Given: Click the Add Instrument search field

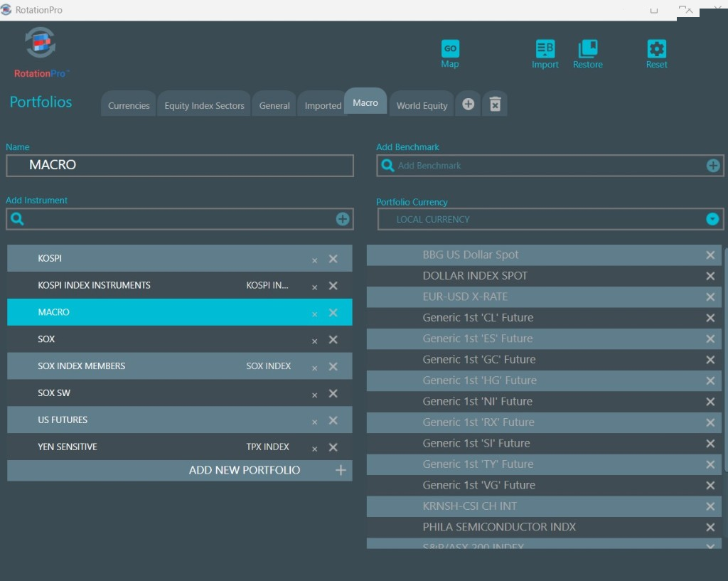Looking at the screenshot, I should click(180, 219).
